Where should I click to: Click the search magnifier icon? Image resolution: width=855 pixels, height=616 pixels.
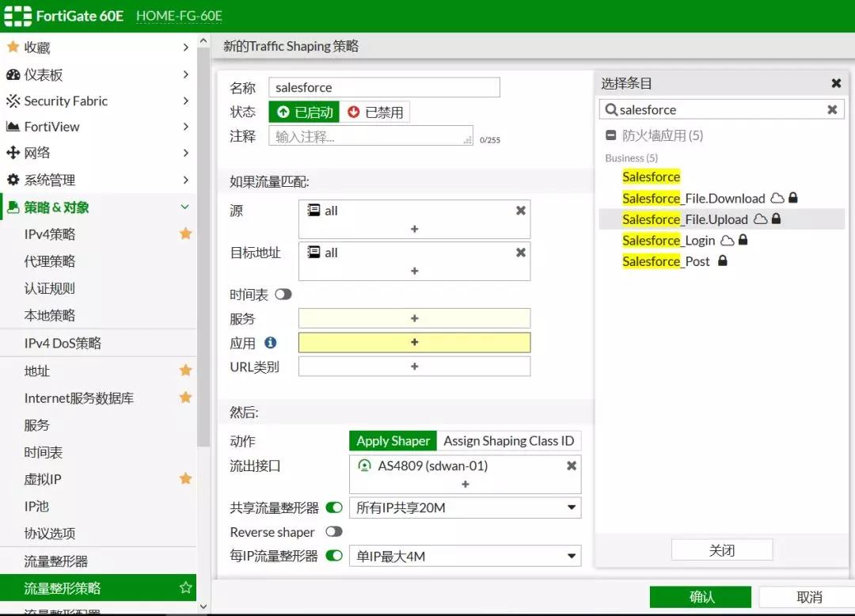point(611,109)
